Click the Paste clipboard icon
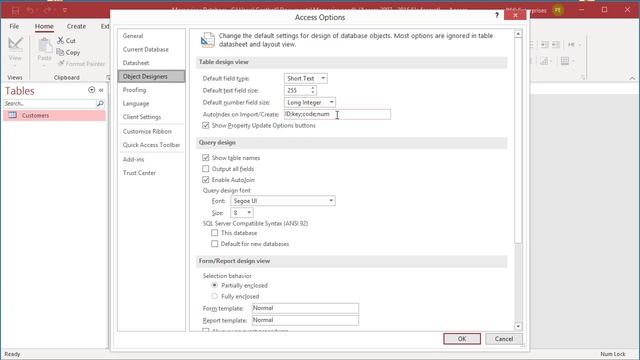Image resolution: width=640 pixels, height=360 pixels. tap(44, 46)
